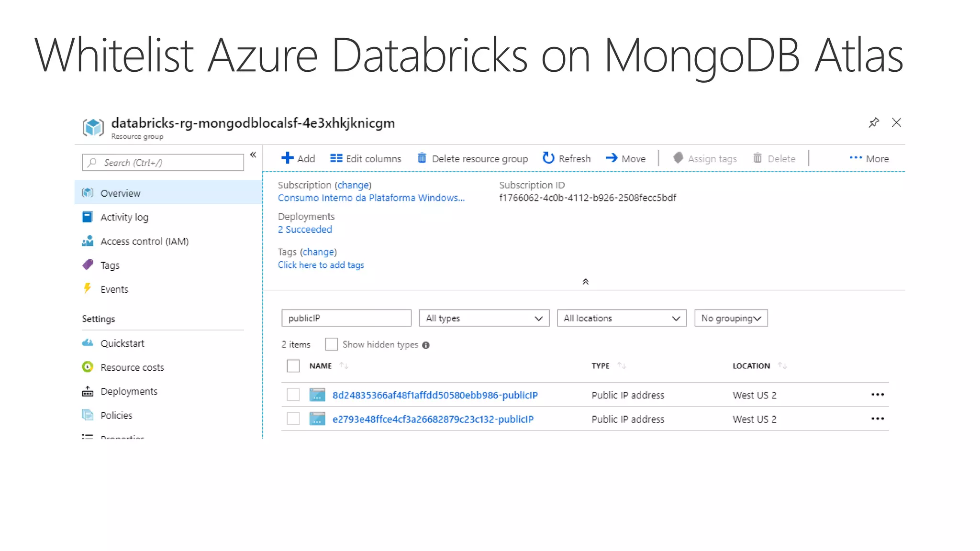The height and width of the screenshot is (551, 980).
Task: Open the All locations dropdown
Action: [x=621, y=318]
